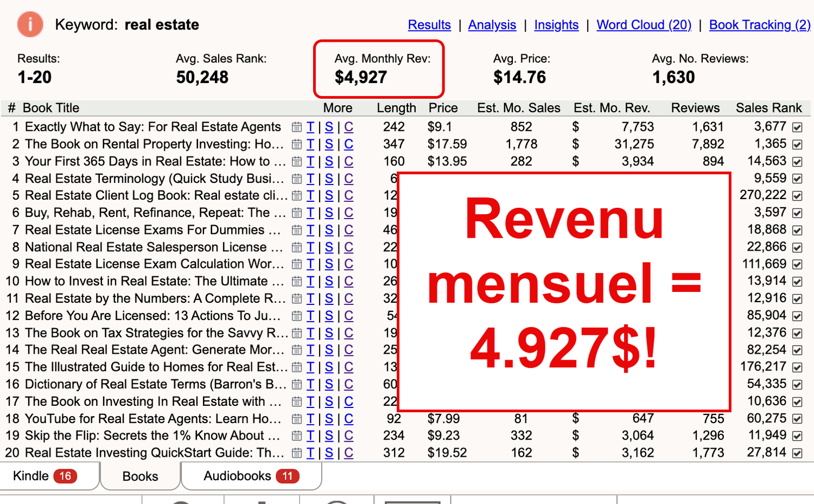Click S link for Dictionary of Real Estate Terms

point(329,385)
